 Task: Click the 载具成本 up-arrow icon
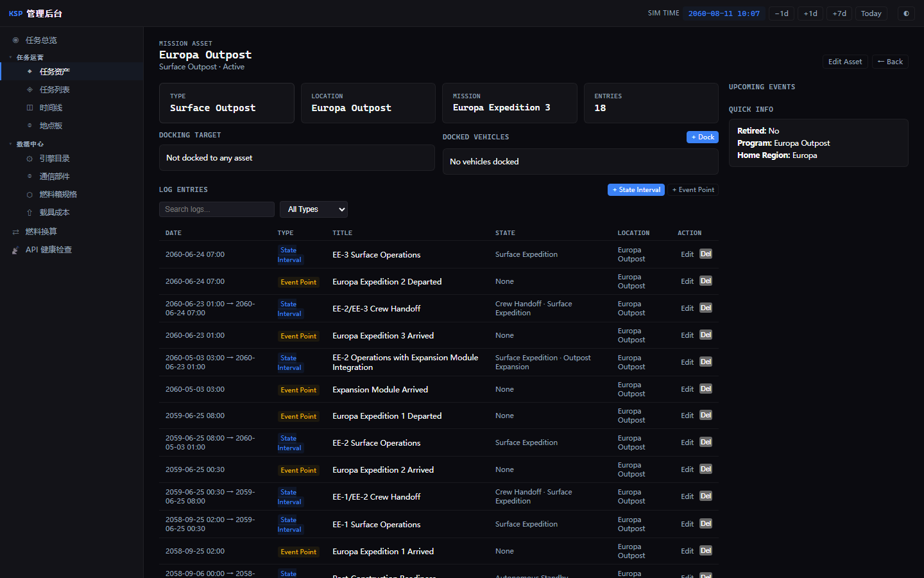(x=30, y=213)
